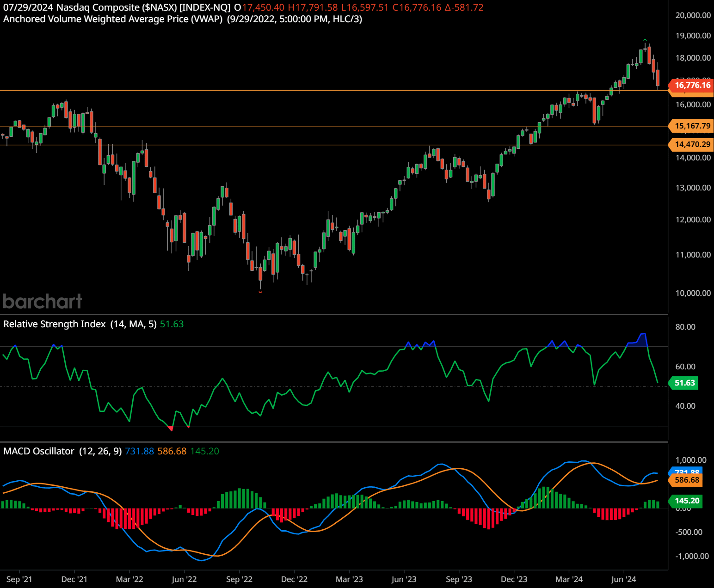The height and width of the screenshot is (588, 714).
Task: Click the RSI 60.00 axis label
Action: click(685, 367)
